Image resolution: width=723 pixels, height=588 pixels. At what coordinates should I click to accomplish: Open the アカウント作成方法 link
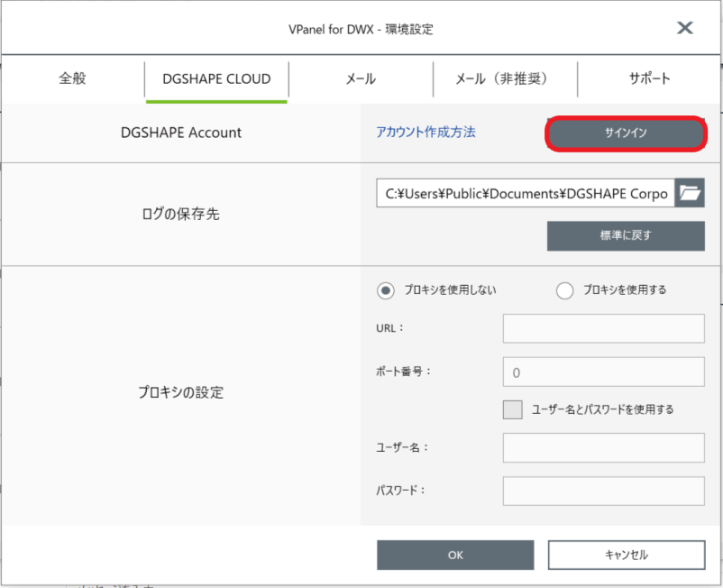tap(426, 133)
